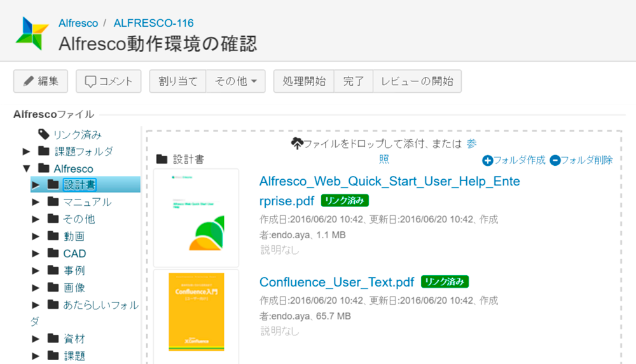Open Confluence_User_Text.pdf link
636x364 pixels.
336,281
